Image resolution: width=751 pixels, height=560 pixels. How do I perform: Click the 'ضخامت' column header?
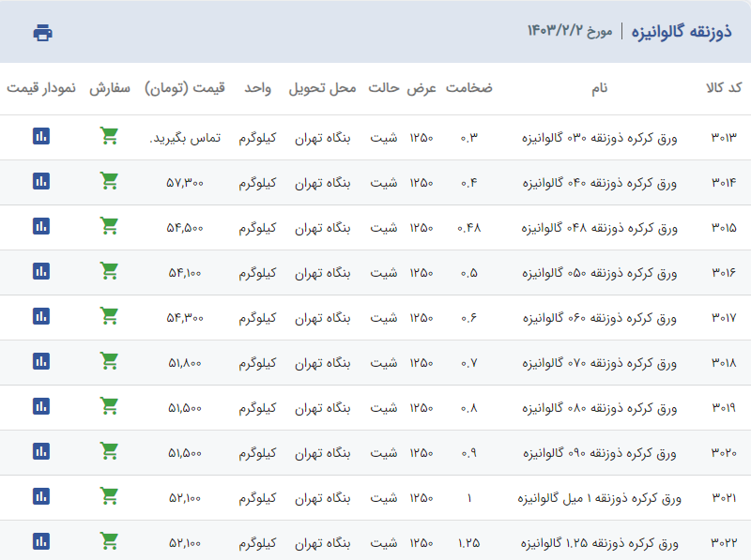coord(468,89)
